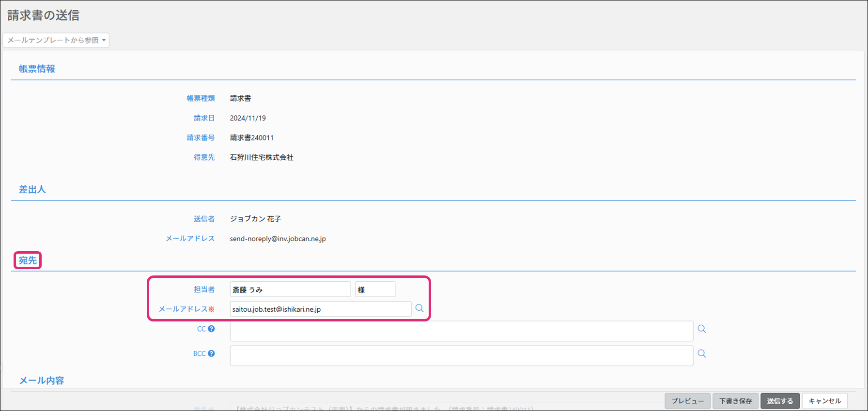Click inside the CC input box
The image size is (868, 411).
coord(461,331)
